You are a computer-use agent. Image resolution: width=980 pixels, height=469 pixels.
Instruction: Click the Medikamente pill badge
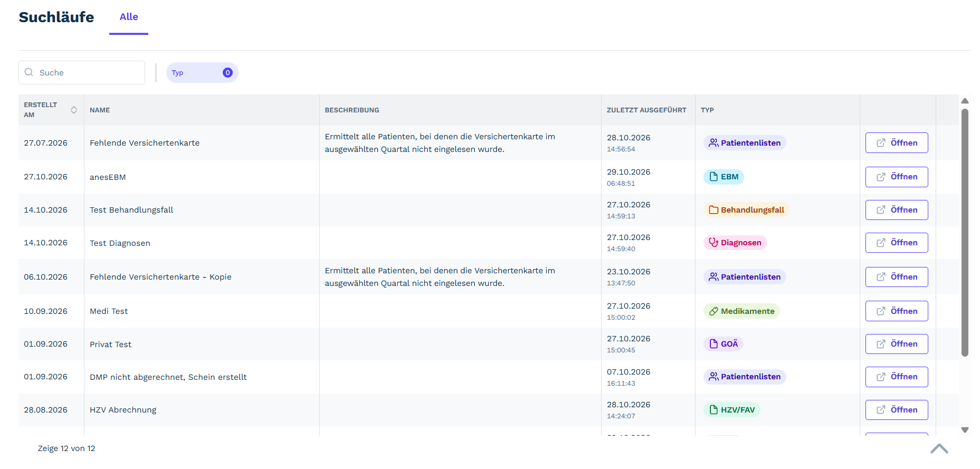[741, 311]
